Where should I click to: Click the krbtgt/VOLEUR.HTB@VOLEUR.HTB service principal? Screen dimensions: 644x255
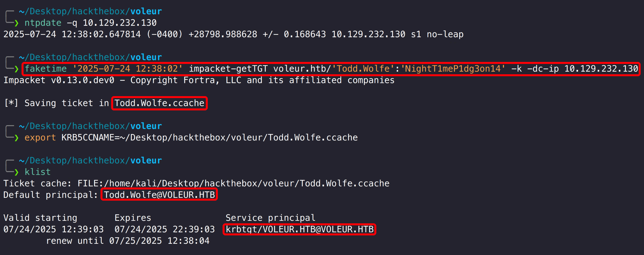(300, 229)
